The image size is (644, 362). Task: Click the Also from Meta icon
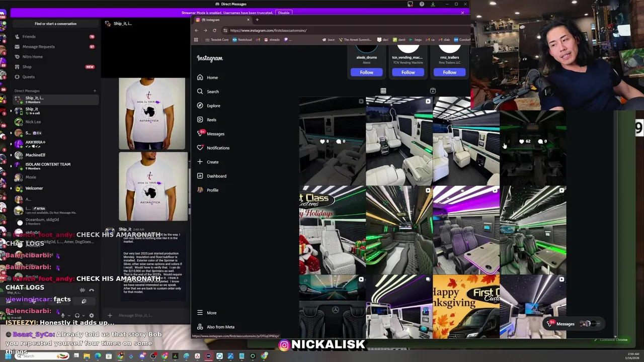(x=200, y=327)
